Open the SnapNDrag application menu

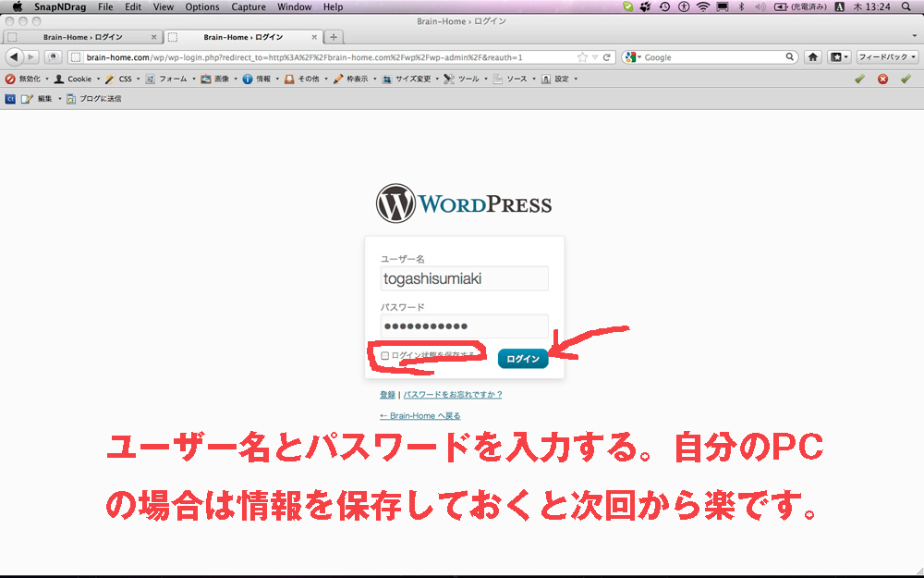(60, 7)
